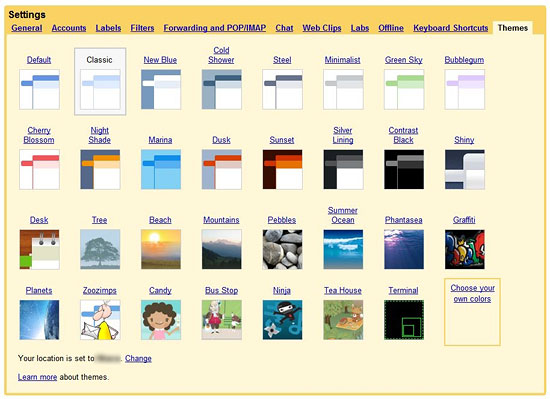Pick the Mountains theme picture
550x399 pixels.
coord(222,249)
